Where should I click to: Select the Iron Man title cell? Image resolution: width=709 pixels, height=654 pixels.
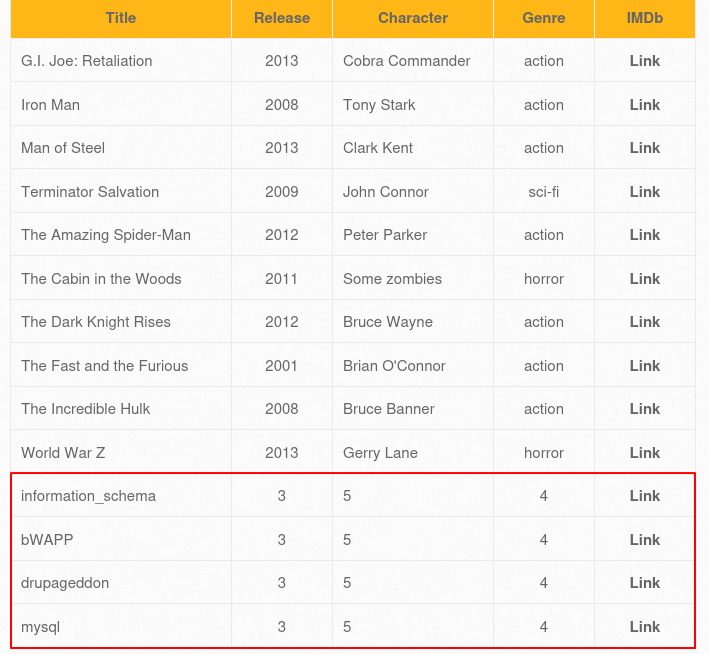pyautogui.click(x=121, y=105)
